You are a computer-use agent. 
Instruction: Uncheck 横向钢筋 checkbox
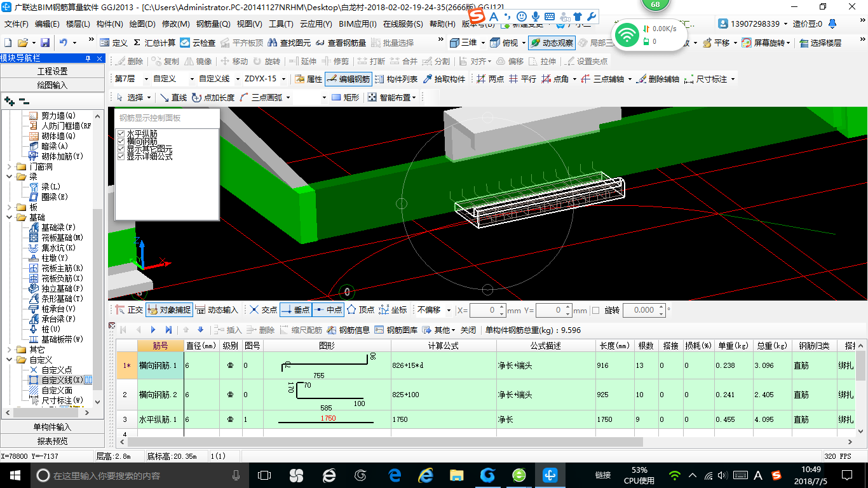click(121, 141)
